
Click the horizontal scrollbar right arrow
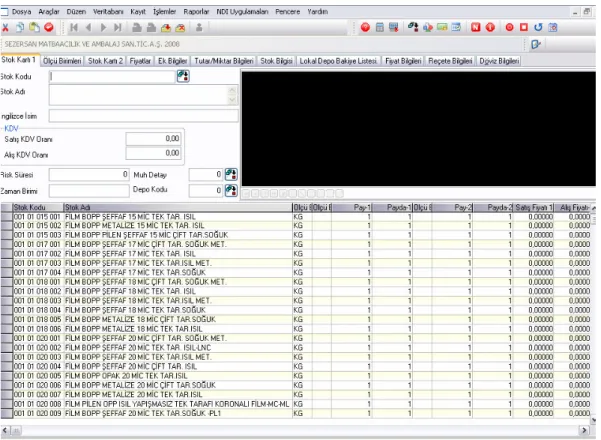pos(585,430)
